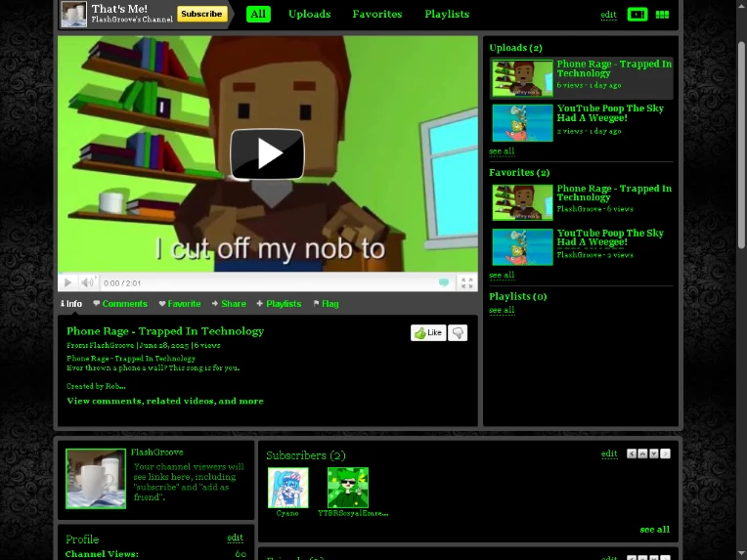Click the FlashGroove mug profile picture
Image resolution: width=747 pixels, height=560 pixels.
[x=96, y=479]
